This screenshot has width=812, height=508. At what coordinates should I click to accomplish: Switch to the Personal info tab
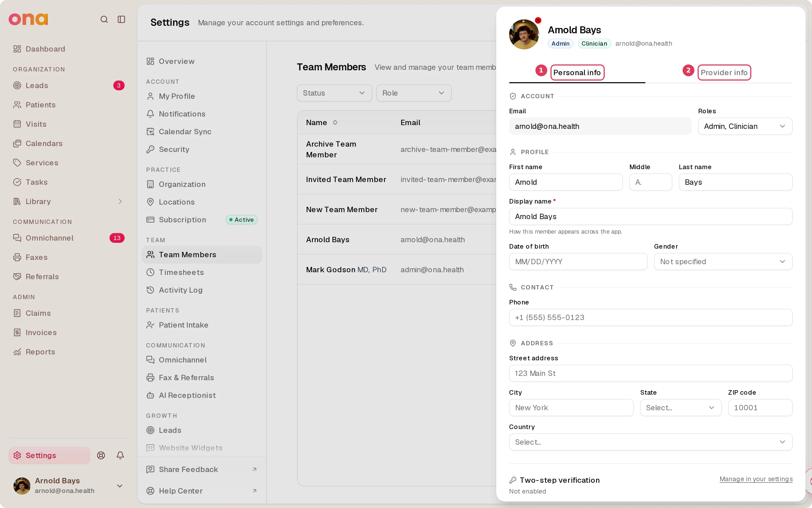tap(577, 72)
